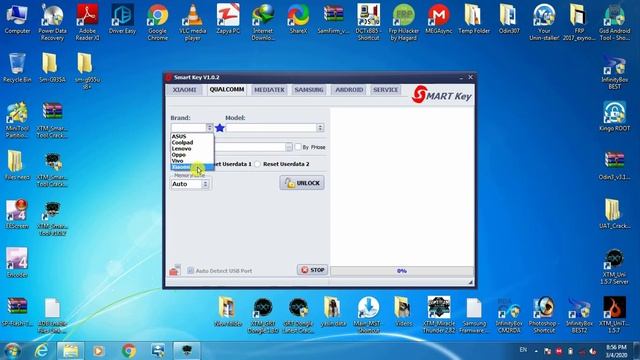Click the UNLOCK button
Image resolution: width=640 pixels, height=360 pixels.
(x=302, y=183)
